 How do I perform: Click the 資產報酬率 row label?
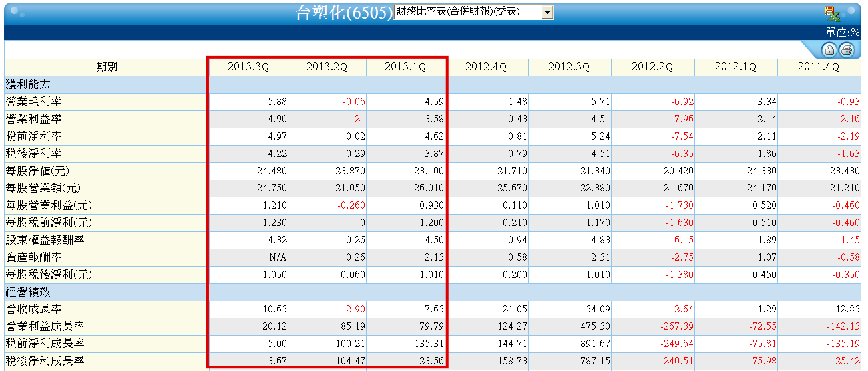coord(33,257)
